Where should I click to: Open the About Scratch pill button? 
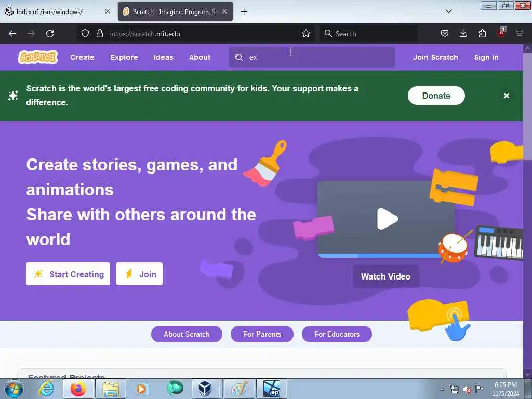click(187, 334)
